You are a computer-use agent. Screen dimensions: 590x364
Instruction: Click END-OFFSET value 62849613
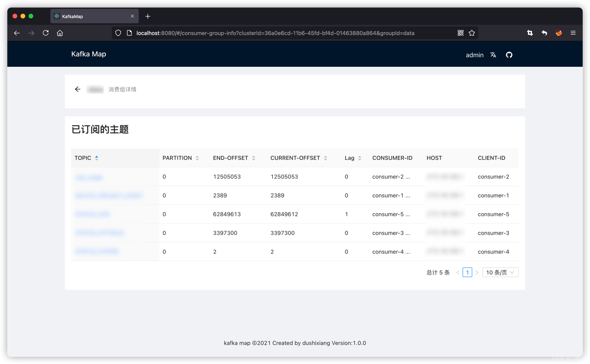pos(227,214)
